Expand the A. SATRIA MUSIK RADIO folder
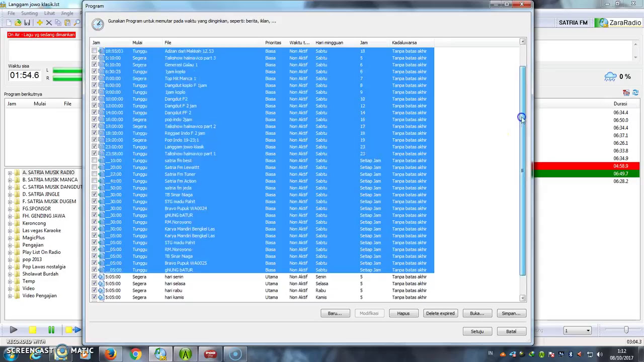644x362 pixels. tap(10, 172)
